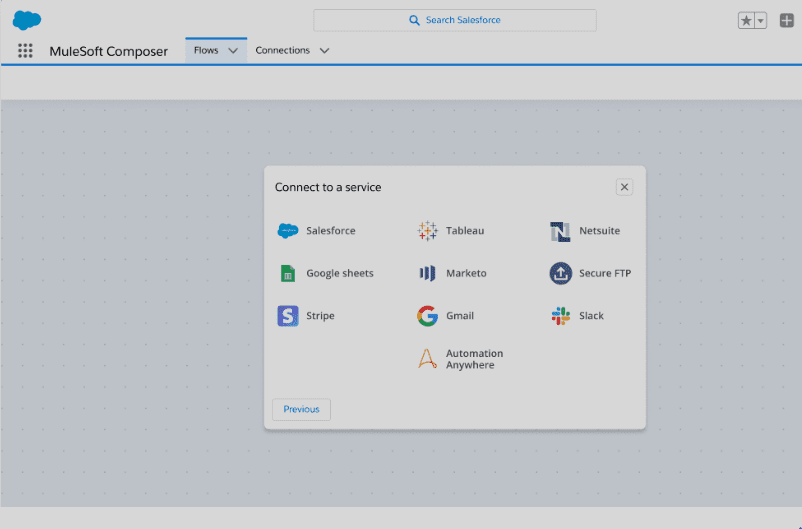The width and height of the screenshot is (802, 529).
Task: Select the Automation Anywhere icon
Action: [427, 359]
